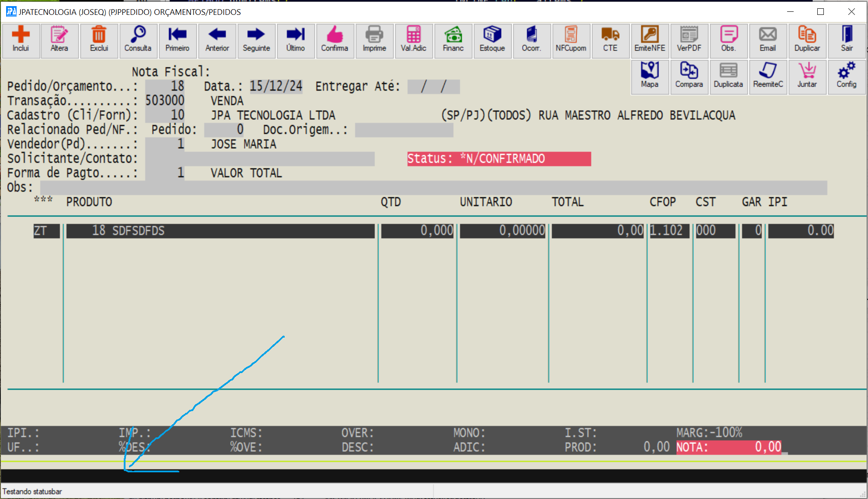Click the Obs text field
The image size is (868, 499).
tap(433, 188)
